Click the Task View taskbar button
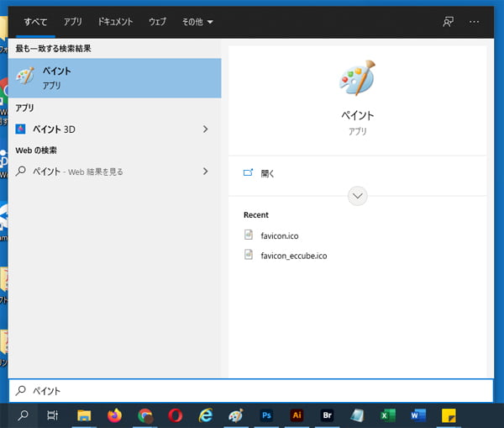This screenshot has width=504, height=428. point(52,415)
